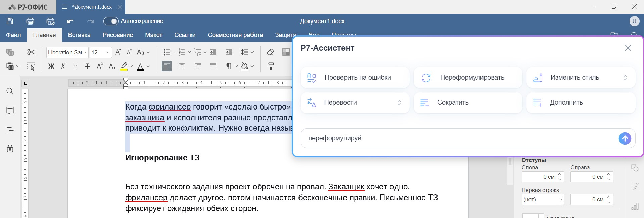The height and width of the screenshot is (218, 644).
Task: Undo the last action
Action: tap(71, 21)
